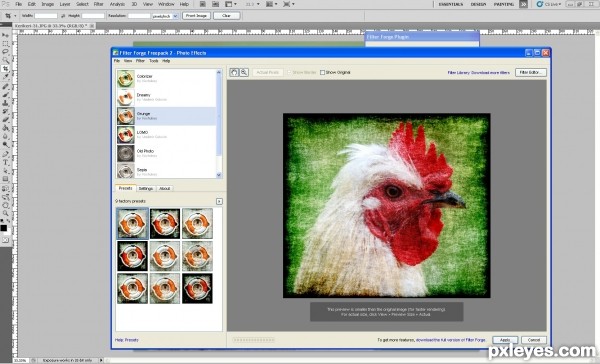Click the Mini Bridge icon
This screenshot has height=364, width=600.
(x=215, y=4)
